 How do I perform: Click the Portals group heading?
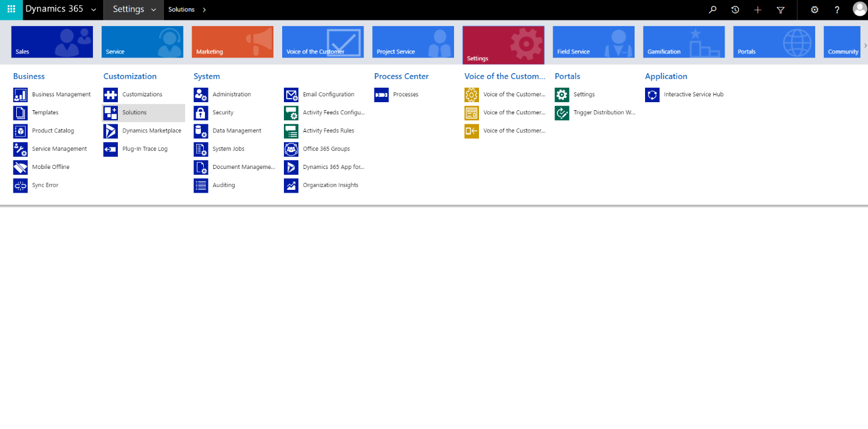pyautogui.click(x=567, y=76)
